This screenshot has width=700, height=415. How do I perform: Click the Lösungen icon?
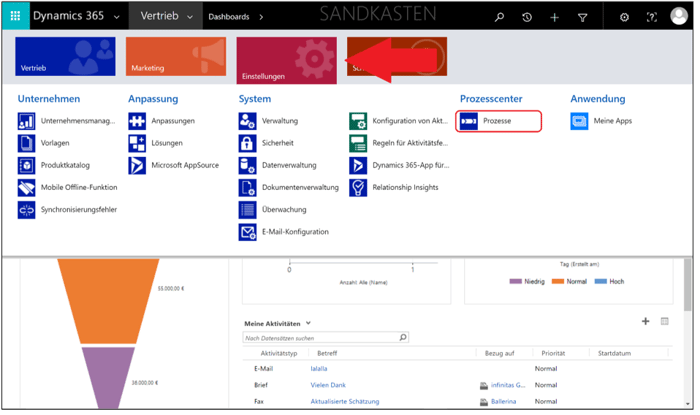click(137, 143)
